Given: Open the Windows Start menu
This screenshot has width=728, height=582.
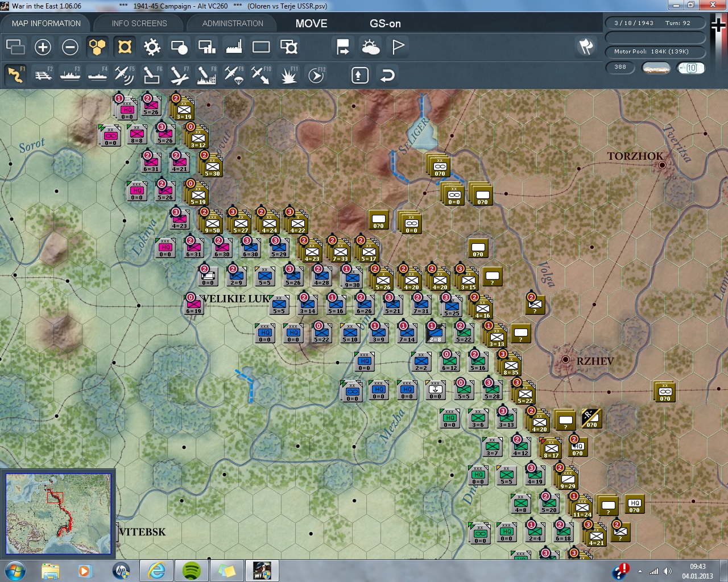Looking at the screenshot, I should tap(15, 571).
